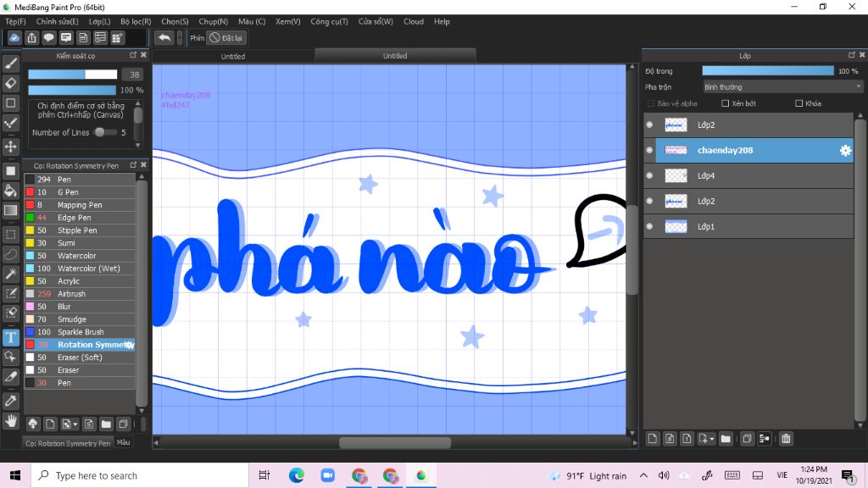Viewport: 868px width, 488px height.
Task: Click the taskbar search box
Action: (x=140, y=475)
